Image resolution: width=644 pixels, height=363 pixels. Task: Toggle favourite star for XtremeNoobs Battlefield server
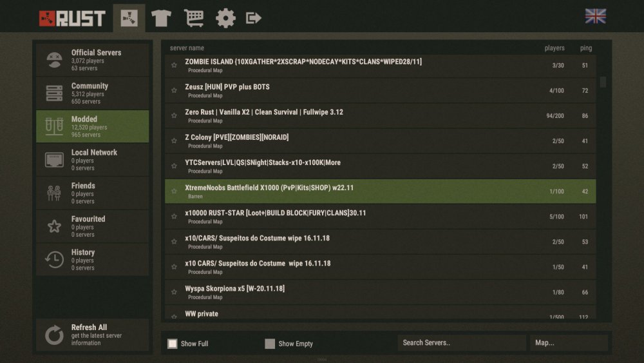[x=174, y=191]
